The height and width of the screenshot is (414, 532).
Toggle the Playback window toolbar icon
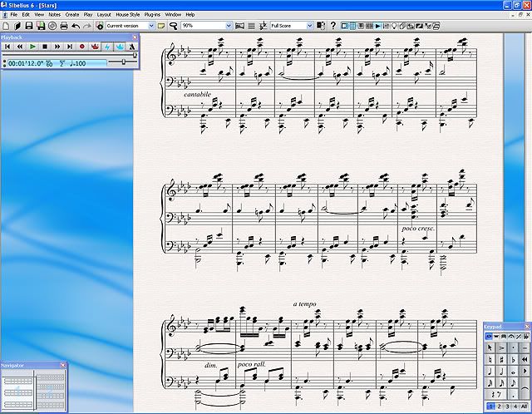coord(377,26)
